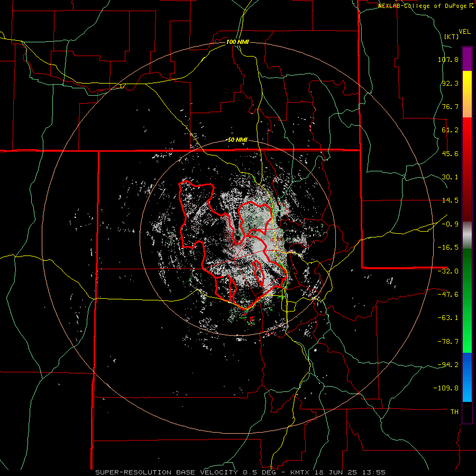The image size is (476, 476).
Task: Click the -109.8 value on velocity scale
Action: (446, 388)
